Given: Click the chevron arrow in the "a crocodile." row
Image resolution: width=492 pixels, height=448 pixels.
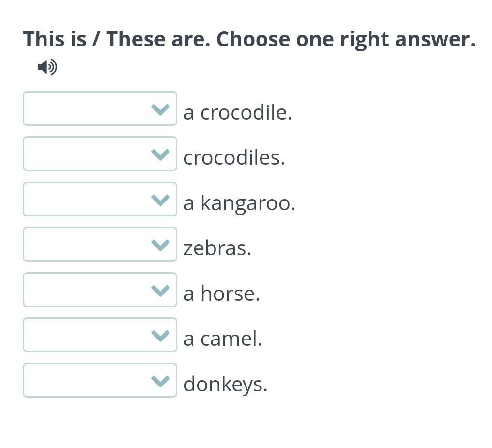Looking at the screenshot, I should point(160,109).
